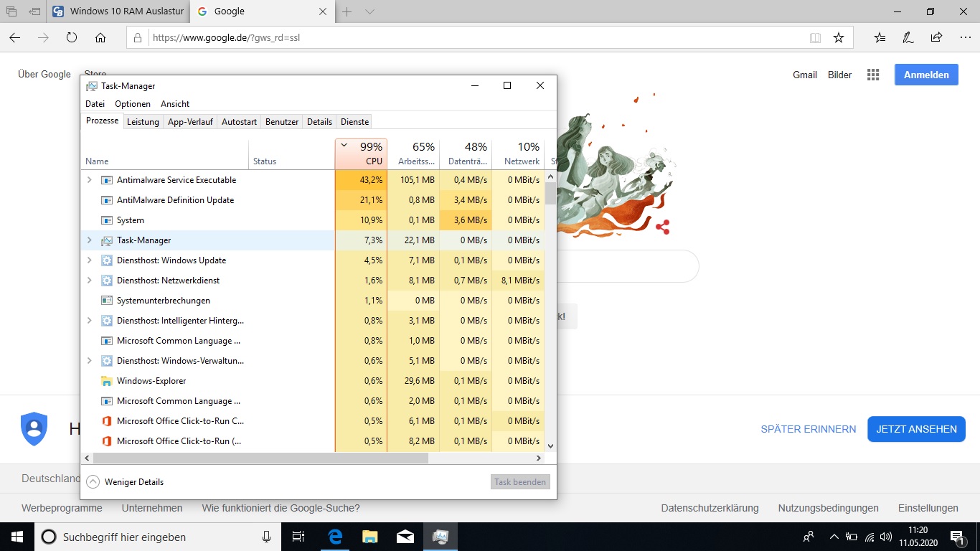Open Microsoft Edge from the taskbar
980x551 pixels.
pos(334,537)
